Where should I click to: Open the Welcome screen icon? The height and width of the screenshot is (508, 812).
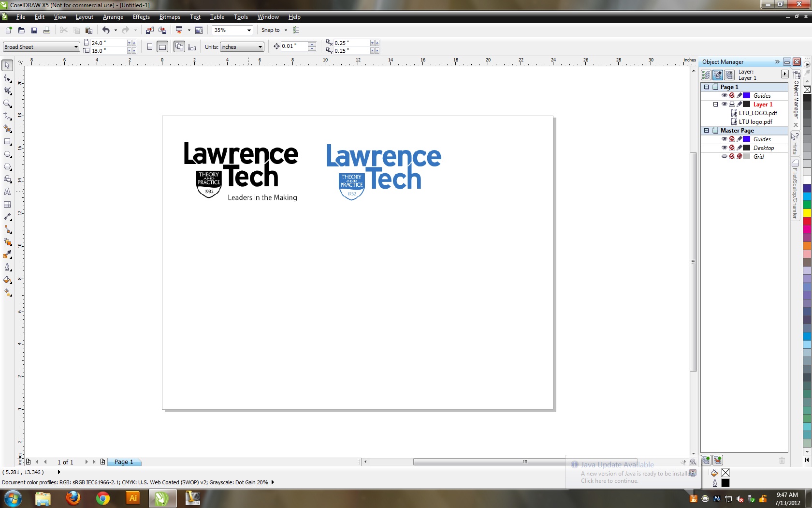tap(199, 30)
